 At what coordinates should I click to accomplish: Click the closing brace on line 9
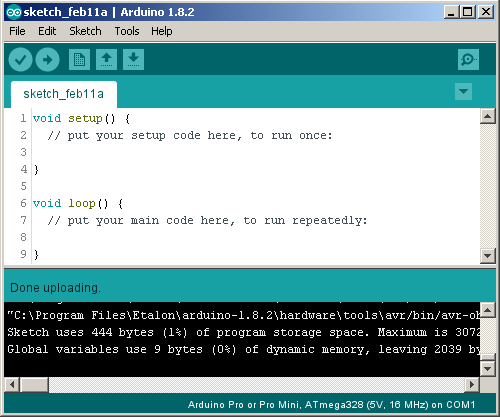(36, 255)
